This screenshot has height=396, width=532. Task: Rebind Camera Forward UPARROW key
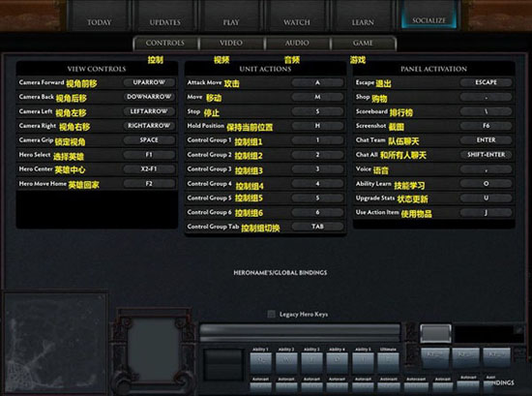[x=149, y=82]
